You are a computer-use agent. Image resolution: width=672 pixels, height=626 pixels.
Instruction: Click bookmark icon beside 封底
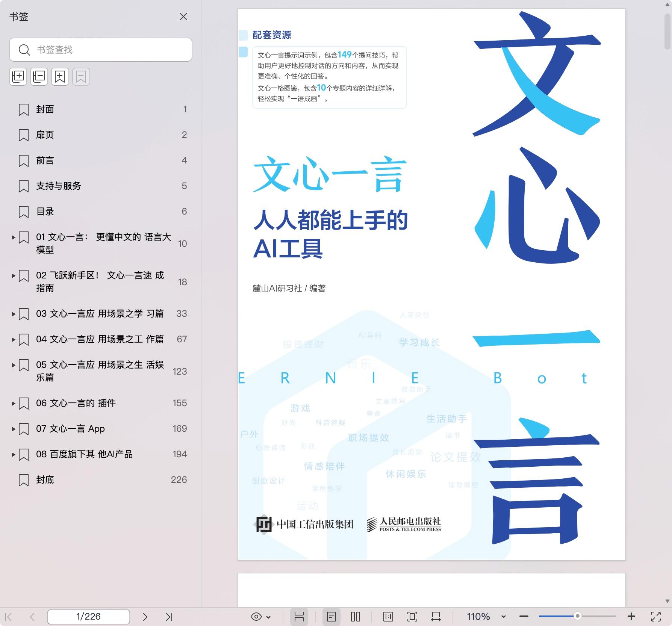(x=24, y=480)
